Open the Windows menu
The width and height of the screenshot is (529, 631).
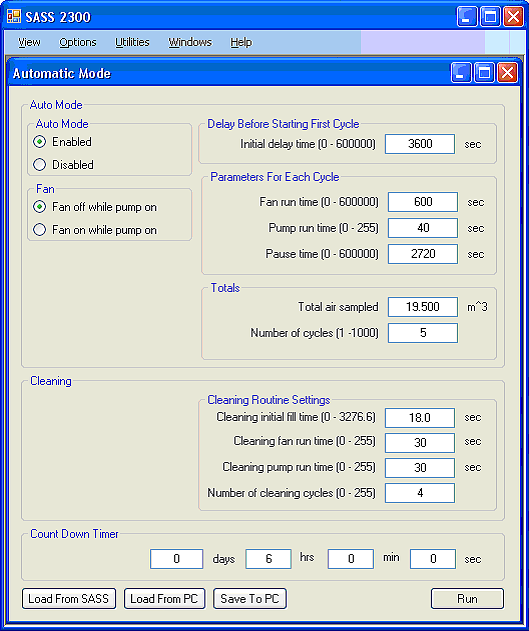coord(190,42)
